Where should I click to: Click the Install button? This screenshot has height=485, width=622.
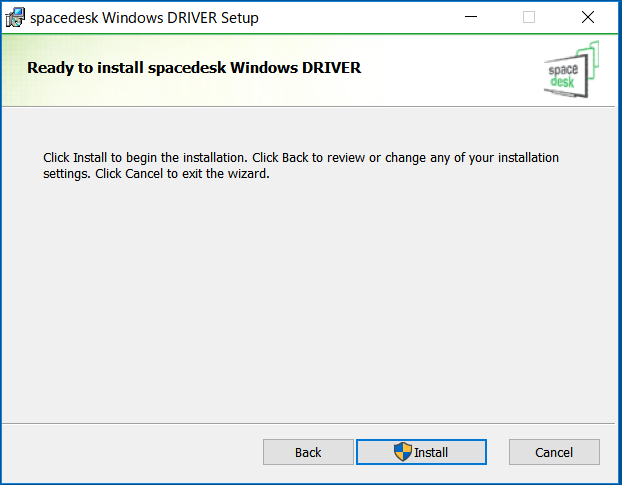coord(421,452)
